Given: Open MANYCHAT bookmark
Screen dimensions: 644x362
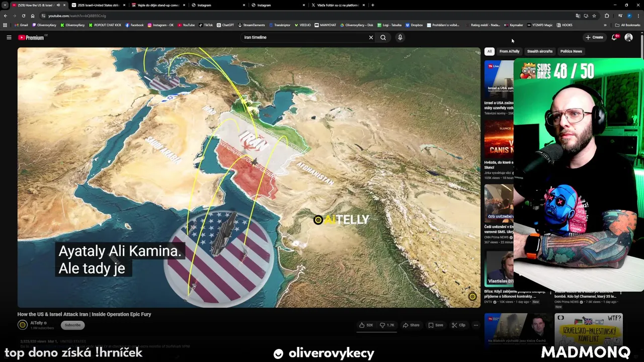Looking at the screenshot, I should pyautogui.click(x=325, y=25).
